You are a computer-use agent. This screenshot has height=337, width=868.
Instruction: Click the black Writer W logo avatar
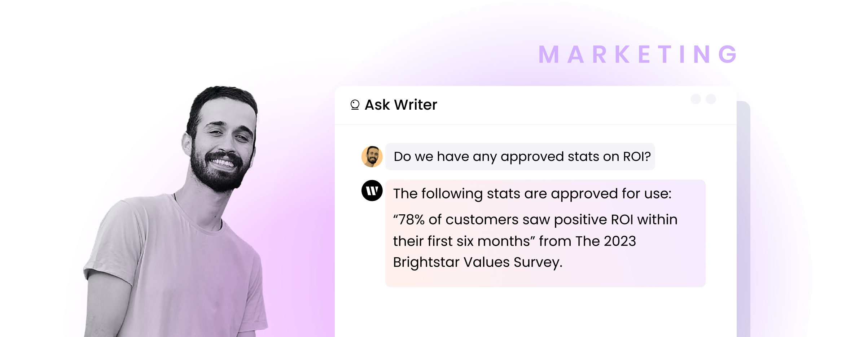coord(372,191)
